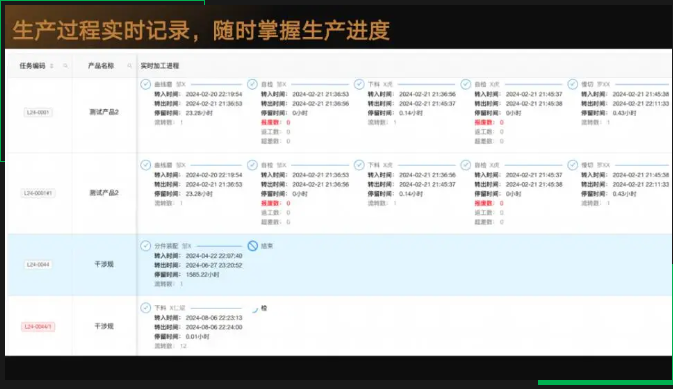Click 转入时间 2024-08-06 22:23:13
Screen dimensions: 673x389
[198, 318]
